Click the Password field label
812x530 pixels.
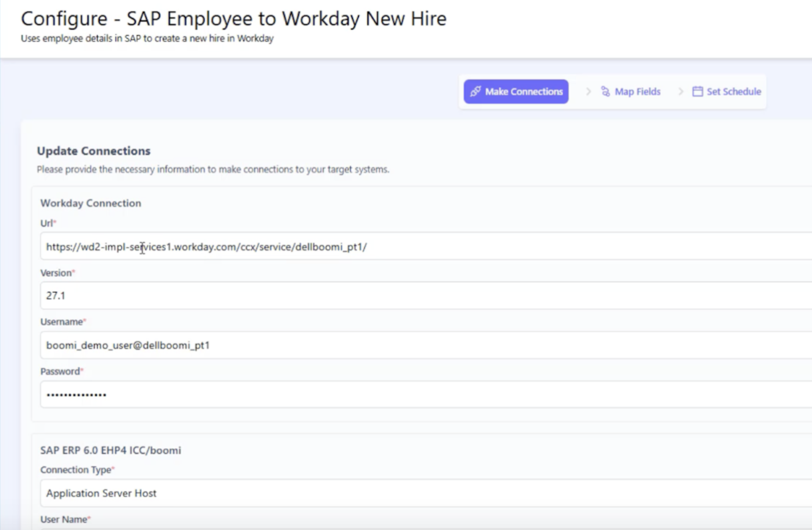(61, 371)
